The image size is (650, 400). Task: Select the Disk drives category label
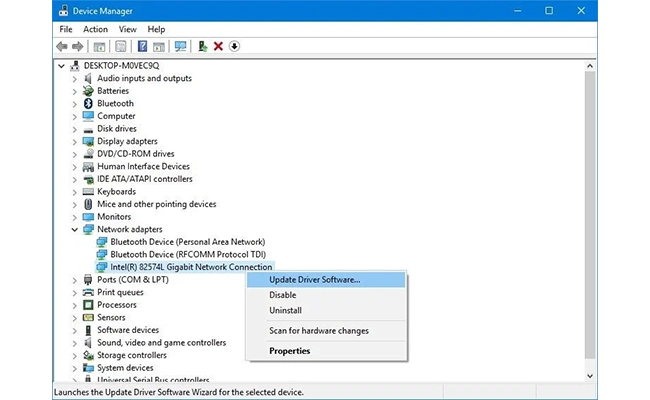(x=117, y=128)
